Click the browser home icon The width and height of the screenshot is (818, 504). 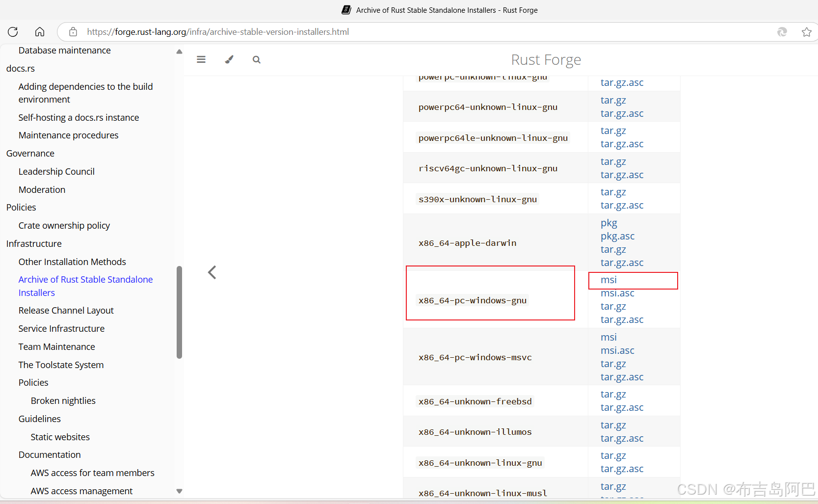coord(39,31)
